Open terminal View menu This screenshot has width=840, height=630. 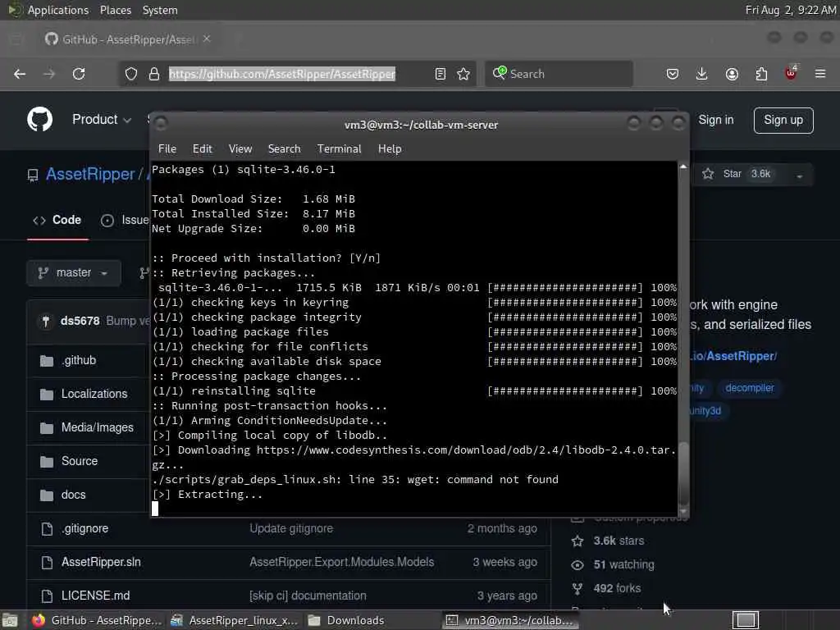click(240, 149)
